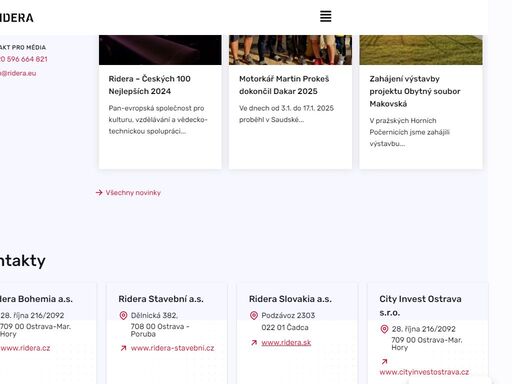Open www.cityinvestostrava.cz link
This screenshot has width=512, height=384.
click(424, 372)
